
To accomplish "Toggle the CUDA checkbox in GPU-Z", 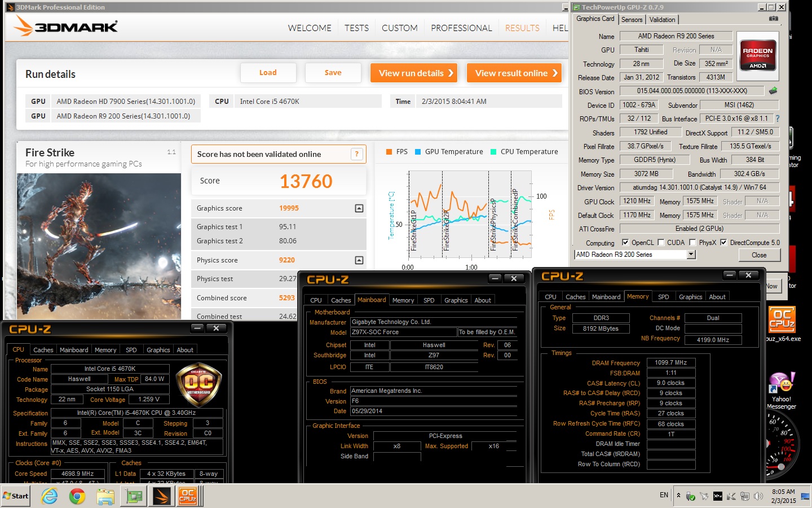I will pyautogui.click(x=661, y=242).
